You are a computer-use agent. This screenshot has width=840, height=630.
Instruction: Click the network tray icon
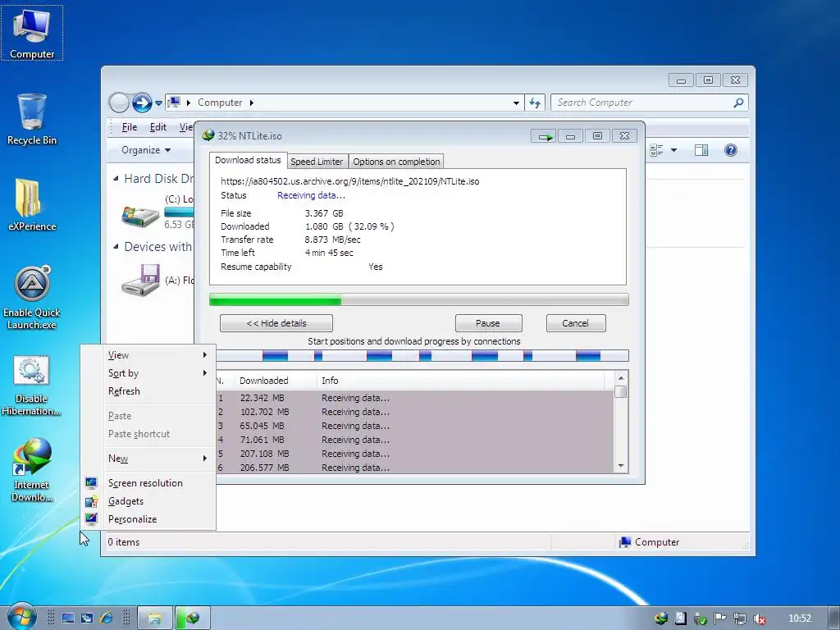point(739,619)
